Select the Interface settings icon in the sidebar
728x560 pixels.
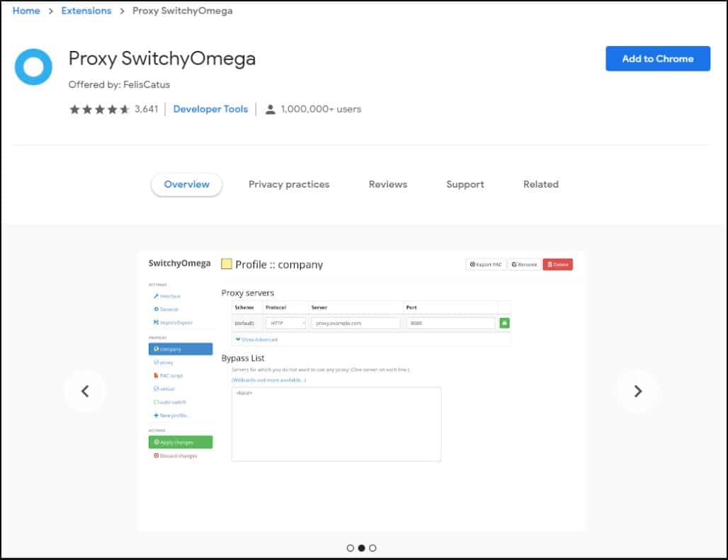click(156, 296)
